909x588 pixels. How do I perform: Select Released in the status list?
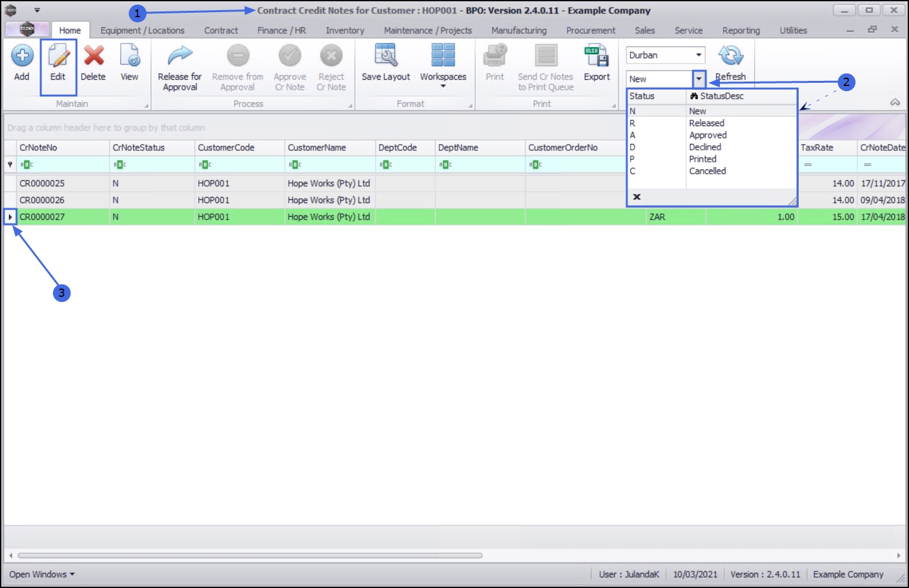tap(712, 123)
